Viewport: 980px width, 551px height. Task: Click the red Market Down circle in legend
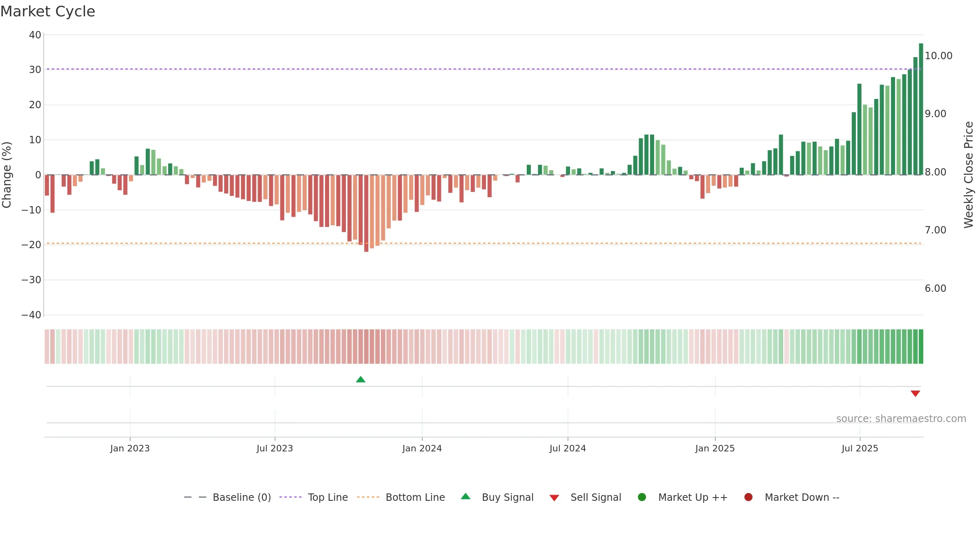(x=748, y=497)
